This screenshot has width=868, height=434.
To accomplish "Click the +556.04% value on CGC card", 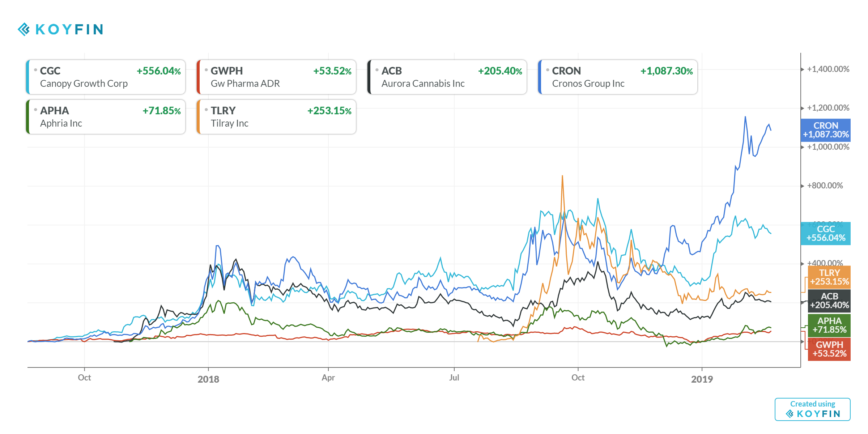I will pos(159,71).
